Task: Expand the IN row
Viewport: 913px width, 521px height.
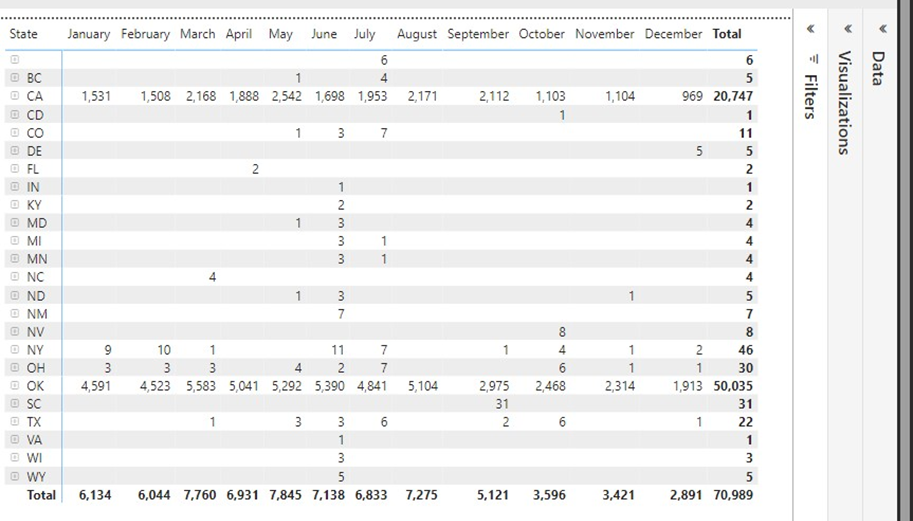Action: click(15, 187)
